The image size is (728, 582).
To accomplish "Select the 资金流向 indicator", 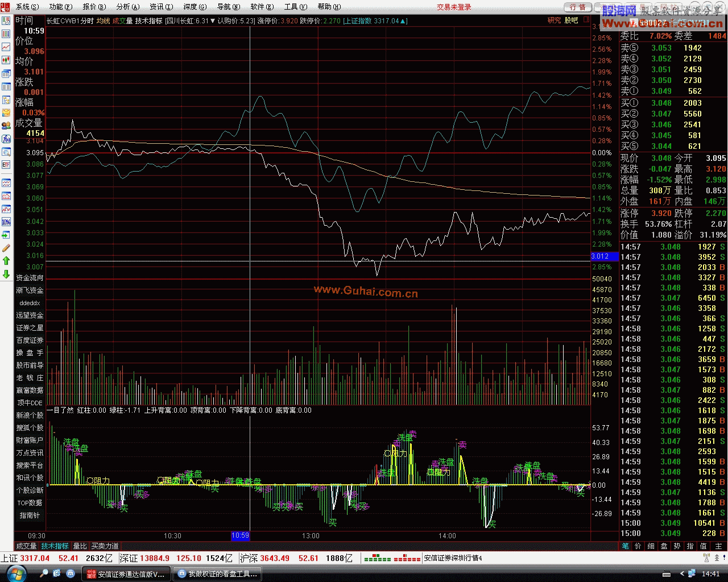I will coord(30,278).
